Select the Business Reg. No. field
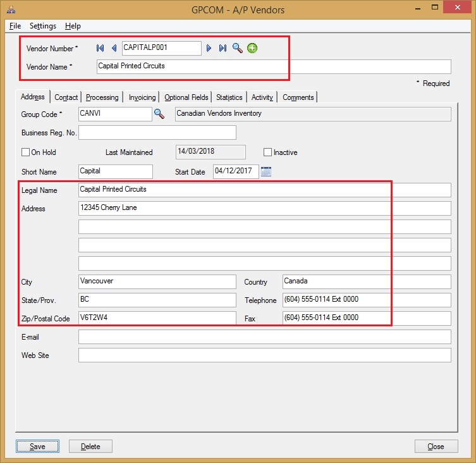 tap(157, 132)
